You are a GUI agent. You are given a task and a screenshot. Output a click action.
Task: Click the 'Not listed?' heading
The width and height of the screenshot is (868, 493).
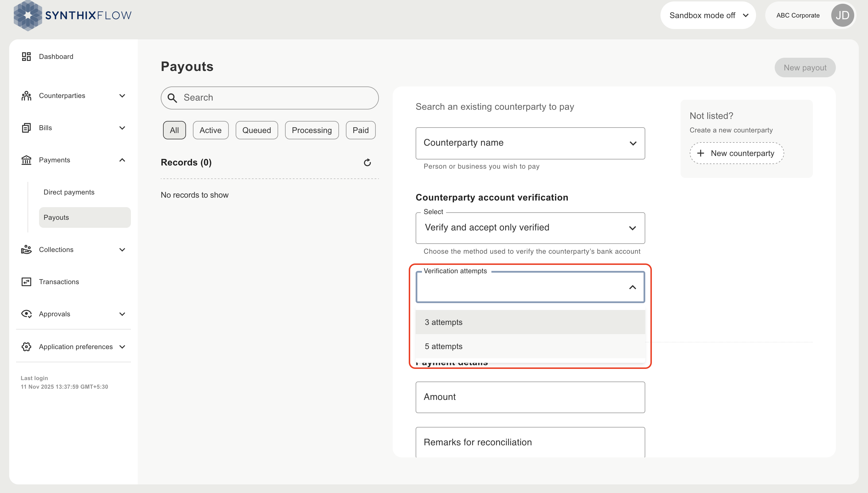coord(711,116)
